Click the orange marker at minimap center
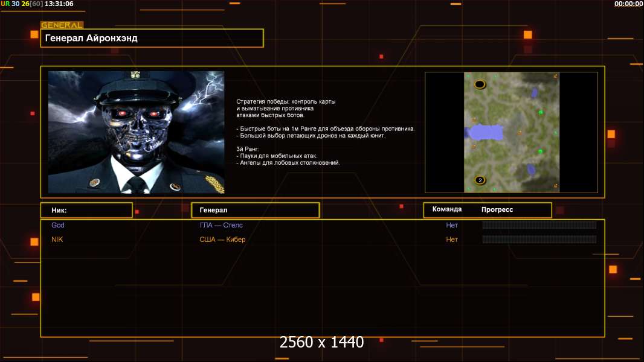Image resolution: width=644 pixels, height=362 pixels. (520, 133)
